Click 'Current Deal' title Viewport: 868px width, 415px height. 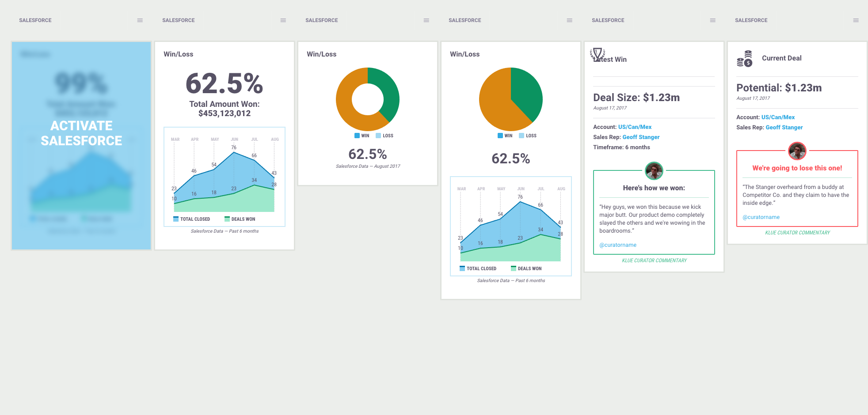pos(781,58)
